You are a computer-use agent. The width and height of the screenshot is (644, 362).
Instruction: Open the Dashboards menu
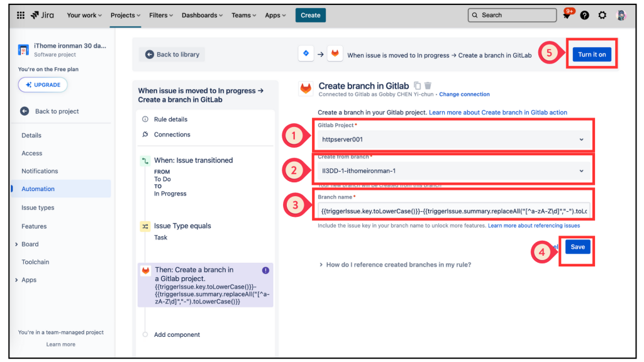click(x=202, y=15)
